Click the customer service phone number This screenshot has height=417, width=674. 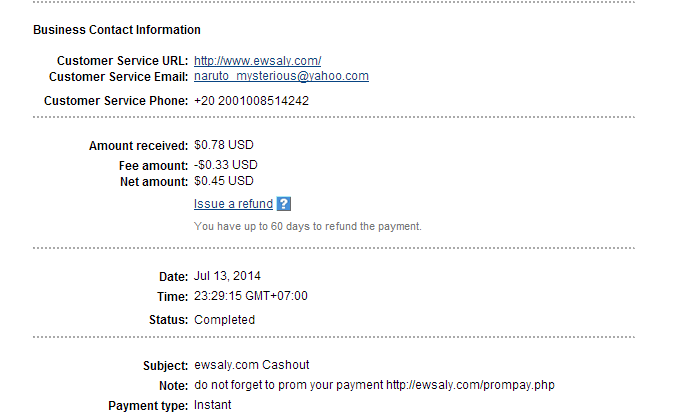pos(251,101)
